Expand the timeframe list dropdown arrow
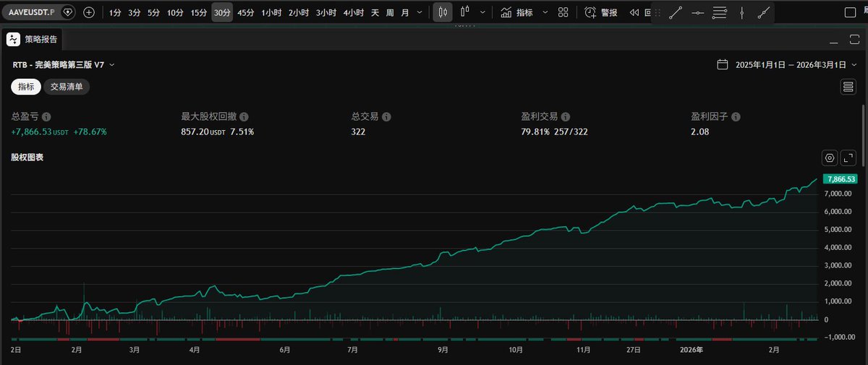The width and height of the screenshot is (868, 365). [x=420, y=12]
